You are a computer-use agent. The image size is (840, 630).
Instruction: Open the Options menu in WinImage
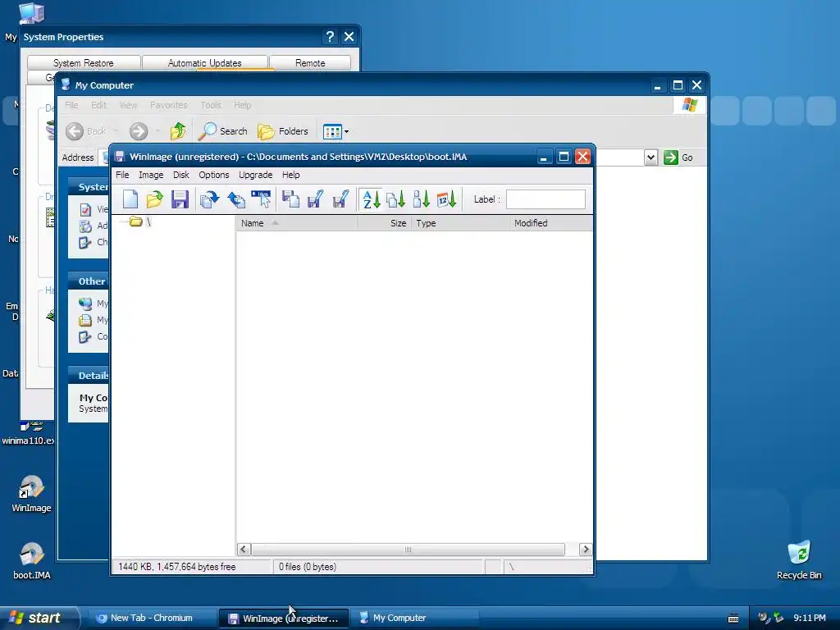point(214,175)
